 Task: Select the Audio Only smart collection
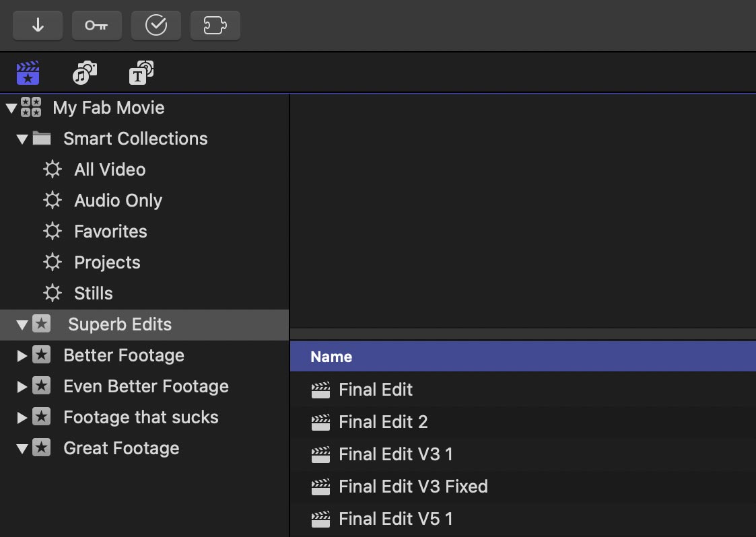pyautogui.click(x=118, y=201)
